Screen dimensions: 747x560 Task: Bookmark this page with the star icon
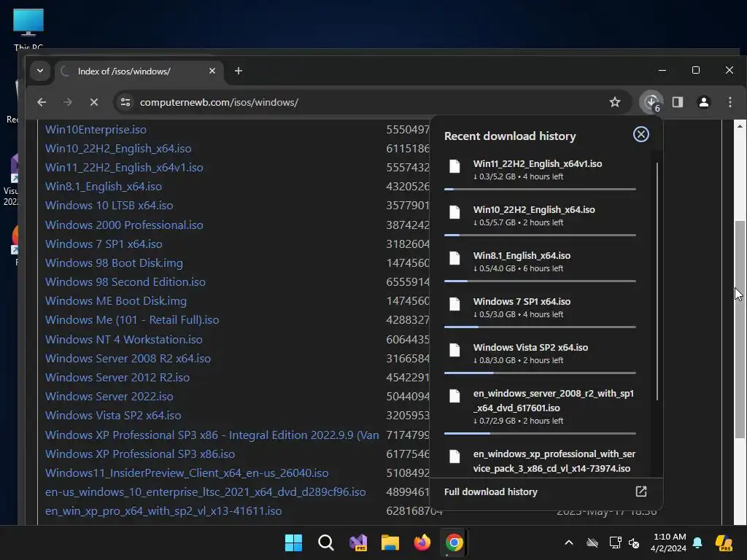pyautogui.click(x=614, y=102)
